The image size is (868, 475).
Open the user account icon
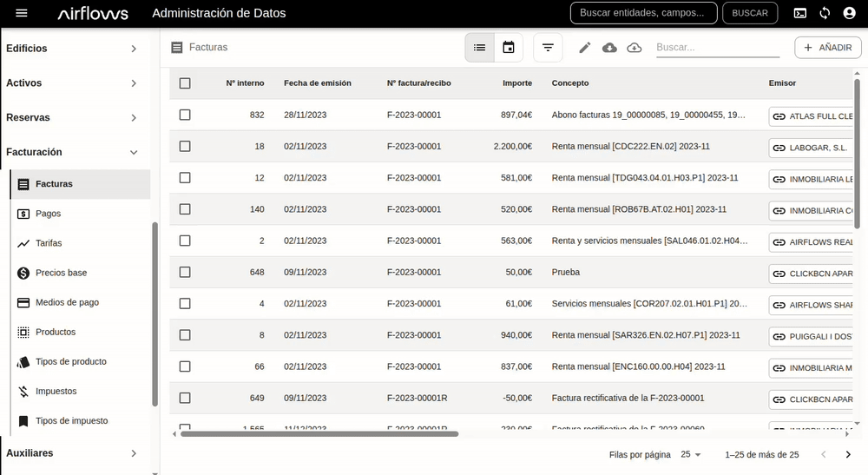coord(849,13)
